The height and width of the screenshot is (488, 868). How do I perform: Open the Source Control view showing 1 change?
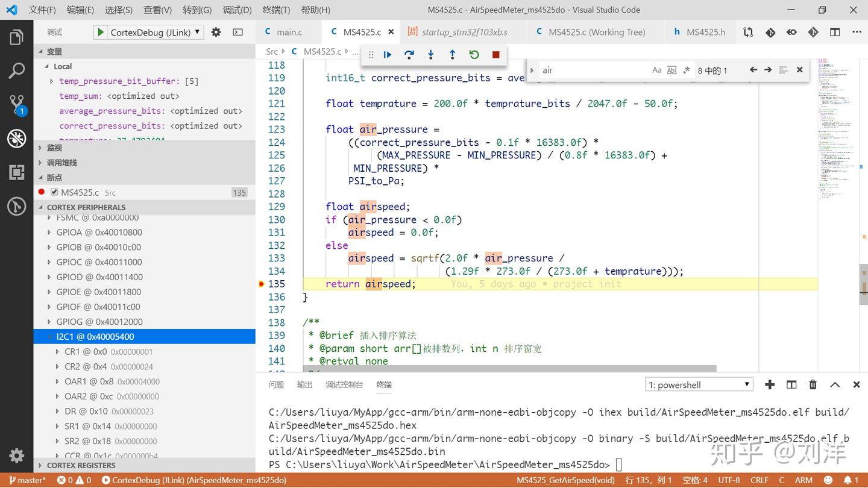[x=16, y=104]
